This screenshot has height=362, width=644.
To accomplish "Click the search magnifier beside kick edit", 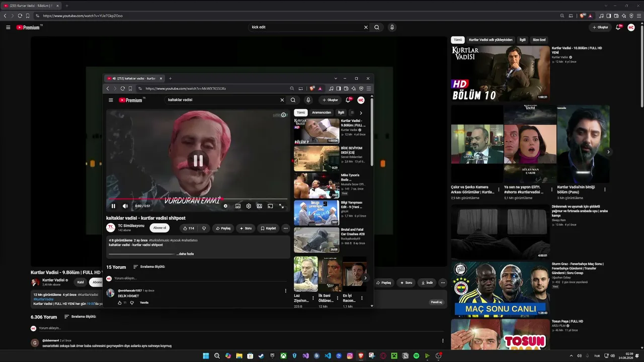I will (376, 27).
